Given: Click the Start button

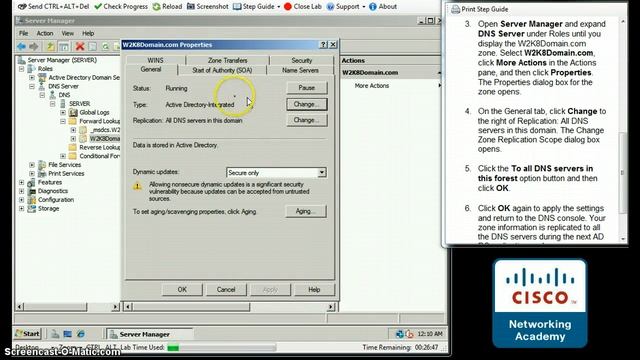Looking at the screenshot, I should click(28, 333).
